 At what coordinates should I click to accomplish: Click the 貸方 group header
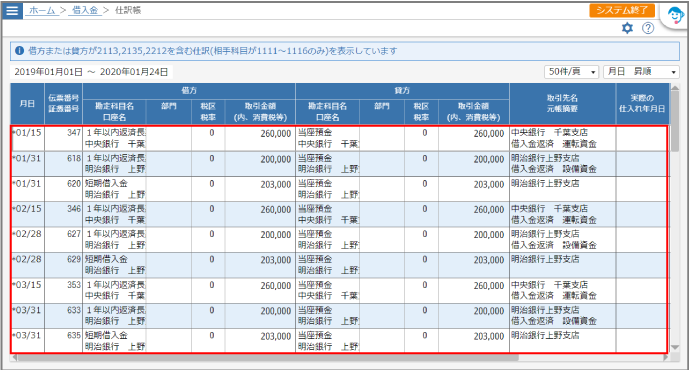[402, 91]
